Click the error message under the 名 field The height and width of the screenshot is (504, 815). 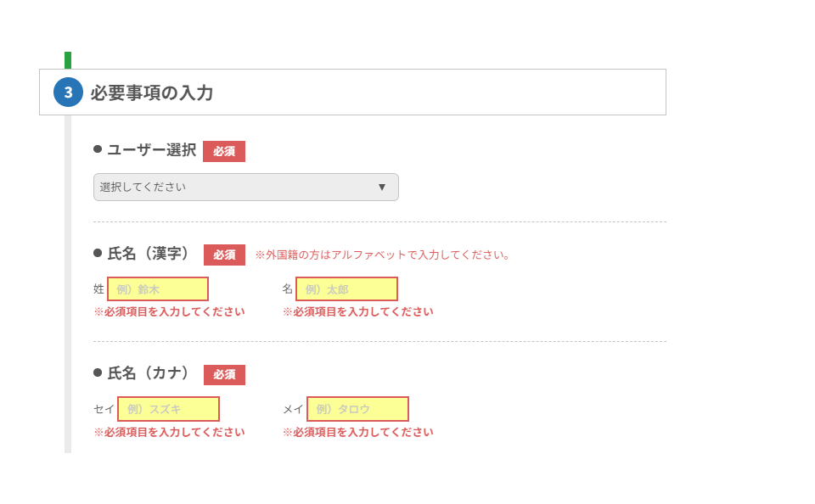(x=357, y=311)
